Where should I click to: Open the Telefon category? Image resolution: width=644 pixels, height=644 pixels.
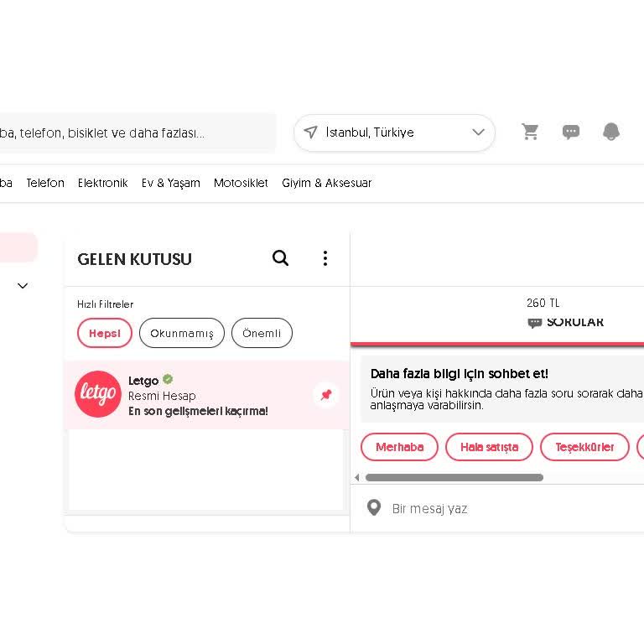click(x=45, y=183)
